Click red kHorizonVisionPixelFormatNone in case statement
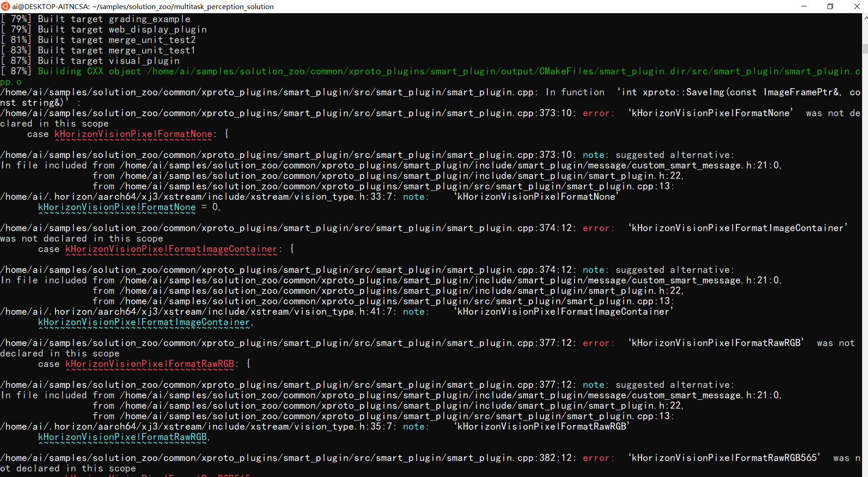The width and height of the screenshot is (868, 477). click(133, 134)
